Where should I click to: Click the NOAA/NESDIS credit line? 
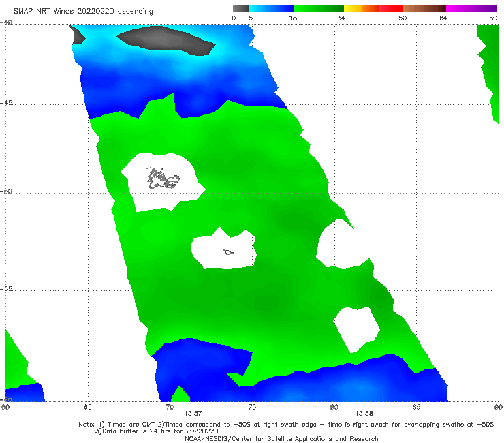point(281,439)
